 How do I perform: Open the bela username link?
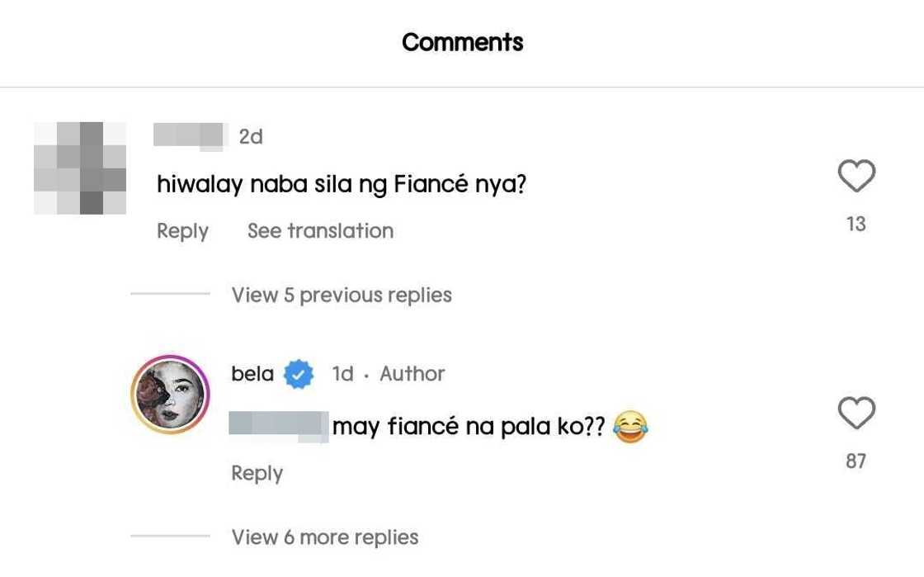click(252, 374)
